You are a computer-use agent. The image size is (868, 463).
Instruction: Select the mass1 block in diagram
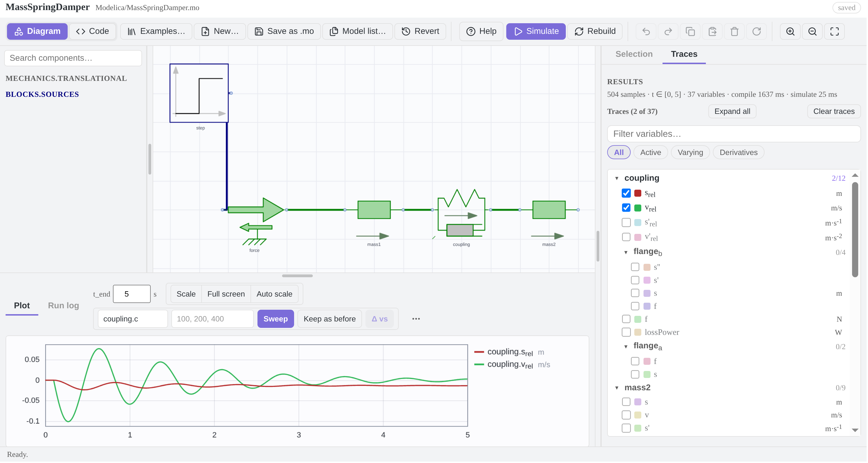[374, 210]
